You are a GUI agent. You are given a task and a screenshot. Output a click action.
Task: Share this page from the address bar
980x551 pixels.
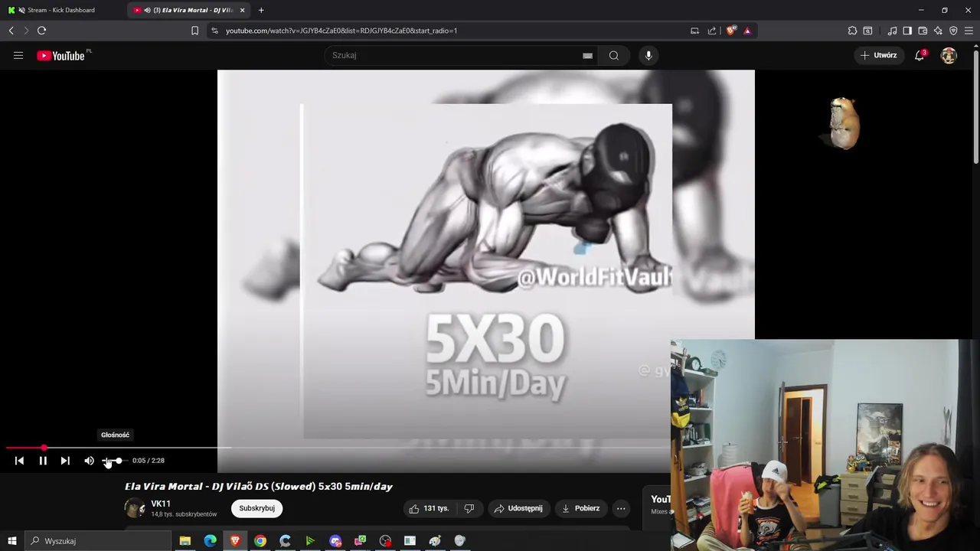[712, 31]
